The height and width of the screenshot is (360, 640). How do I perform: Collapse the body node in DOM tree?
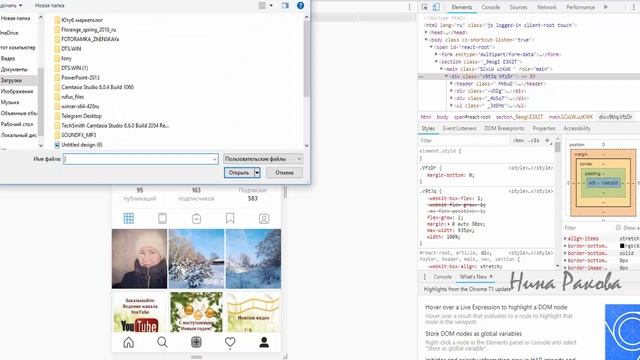[x=427, y=40]
